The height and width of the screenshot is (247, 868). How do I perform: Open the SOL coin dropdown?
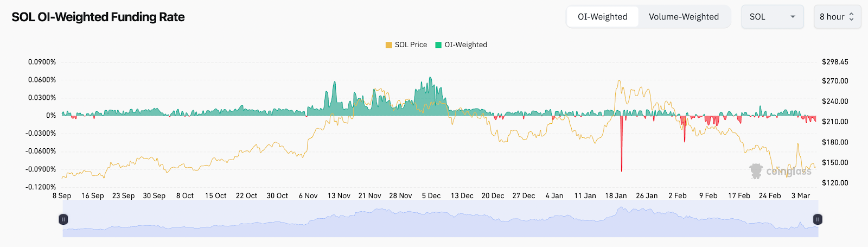(x=765, y=17)
